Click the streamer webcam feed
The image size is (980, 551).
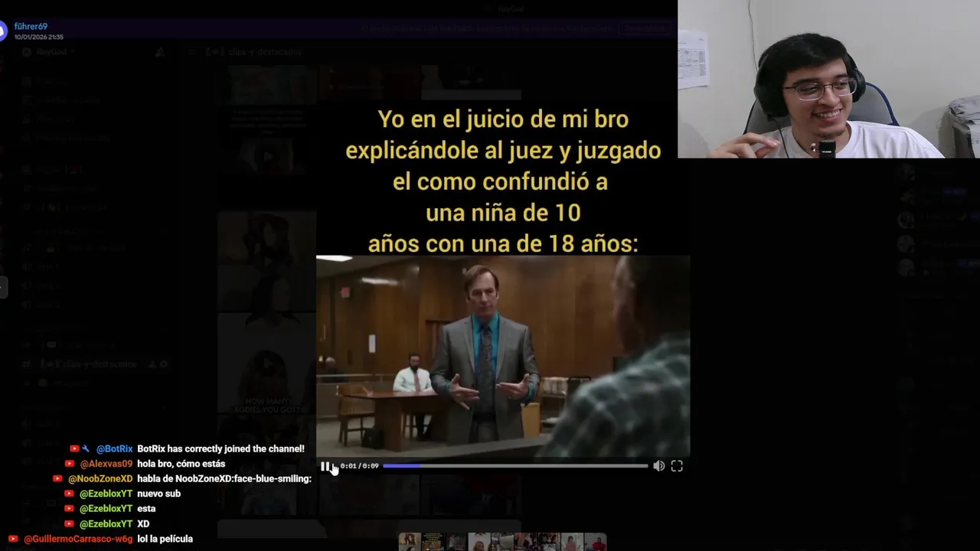point(828,79)
